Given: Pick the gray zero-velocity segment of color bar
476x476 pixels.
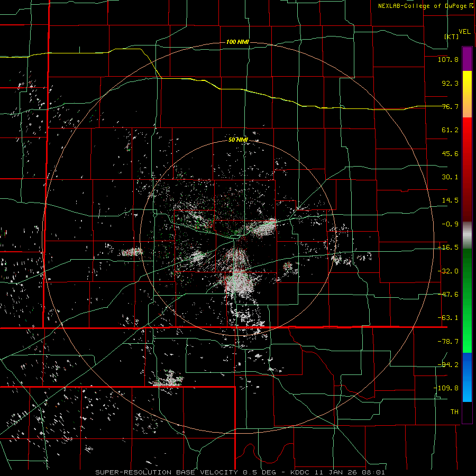Looking at the screenshot, I should 467,235.
